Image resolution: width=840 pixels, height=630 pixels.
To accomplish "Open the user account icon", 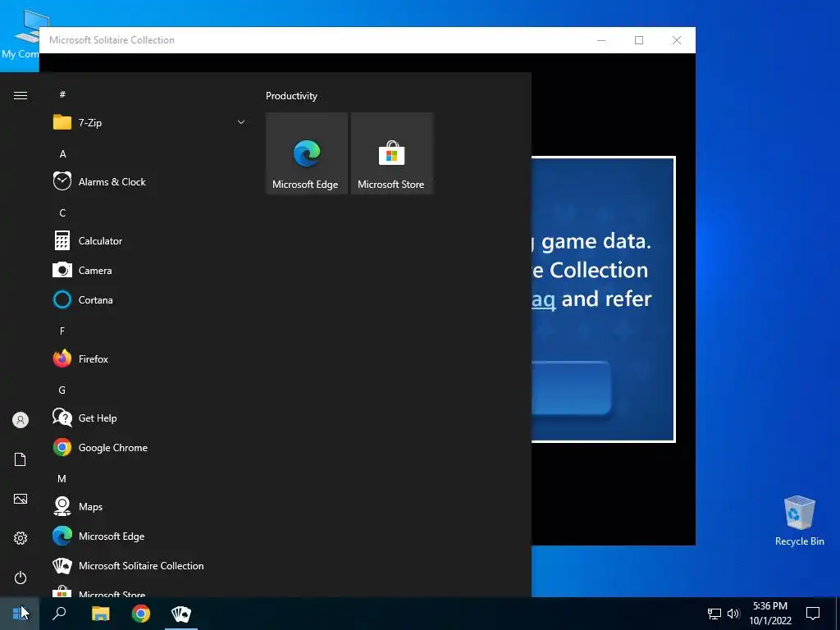I will coord(21,420).
